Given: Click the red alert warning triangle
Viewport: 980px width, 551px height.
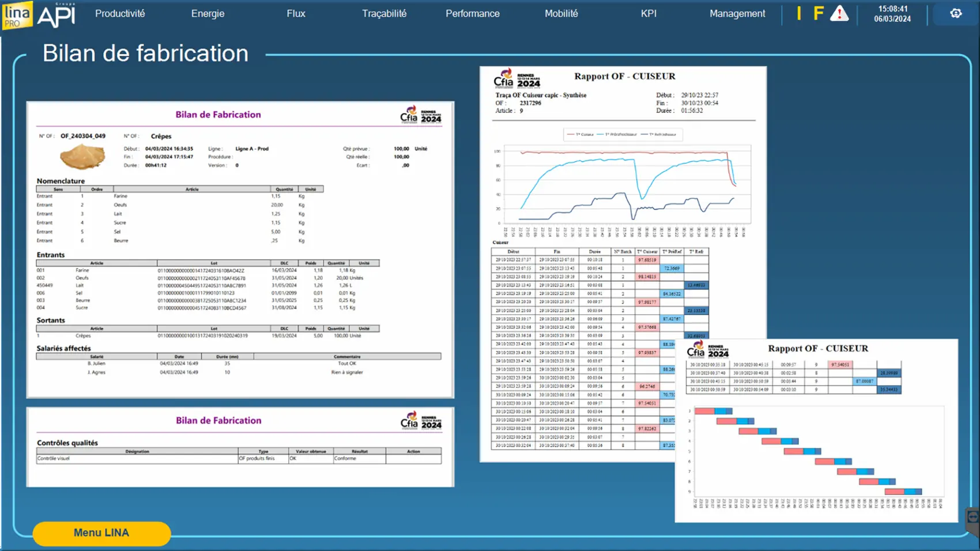Looking at the screenshot, I should point(839,13).
